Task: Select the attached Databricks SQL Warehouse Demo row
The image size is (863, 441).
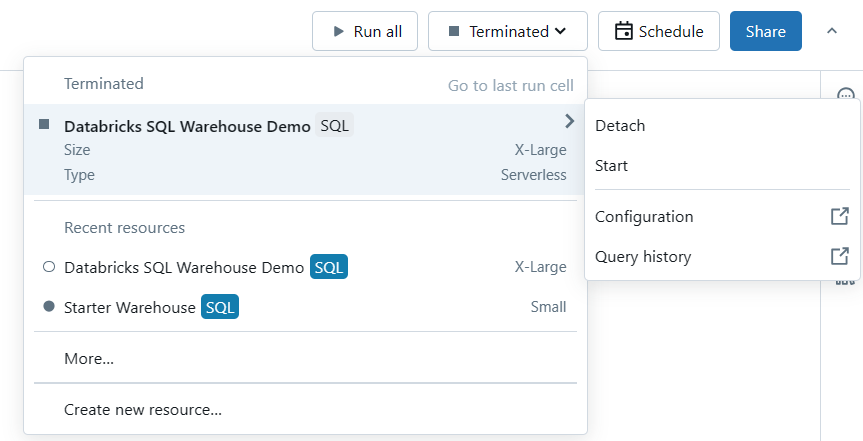Action: coord(304,150)
